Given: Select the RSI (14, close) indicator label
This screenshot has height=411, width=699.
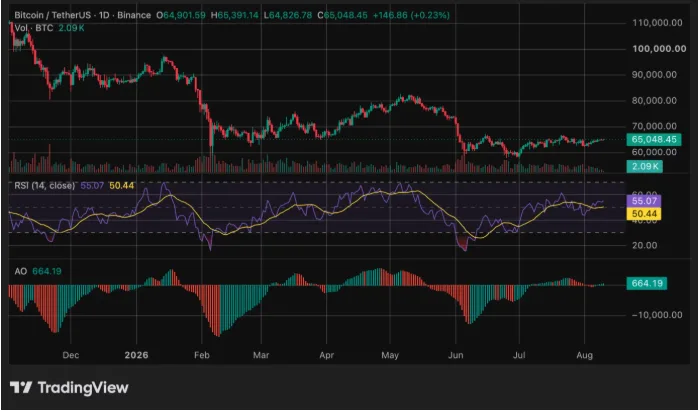Looking at the screenshot, I should [x=45, y=185].
